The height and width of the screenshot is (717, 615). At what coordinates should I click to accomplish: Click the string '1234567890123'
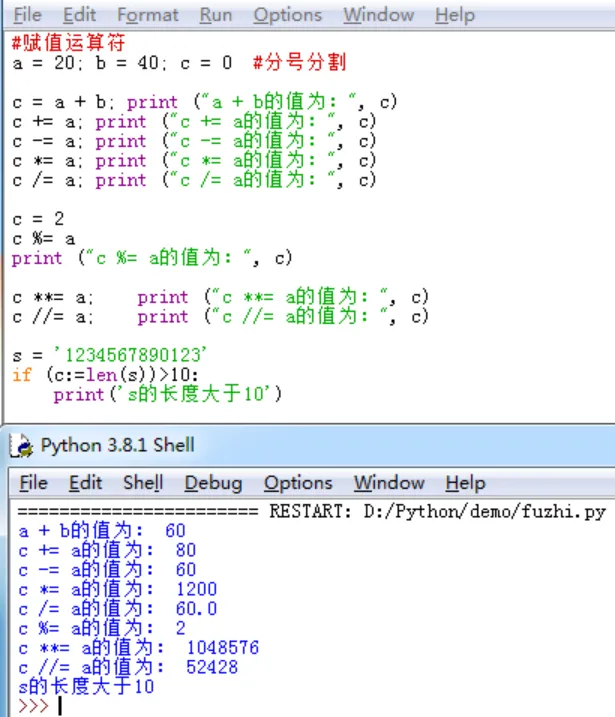pos(130,355)
